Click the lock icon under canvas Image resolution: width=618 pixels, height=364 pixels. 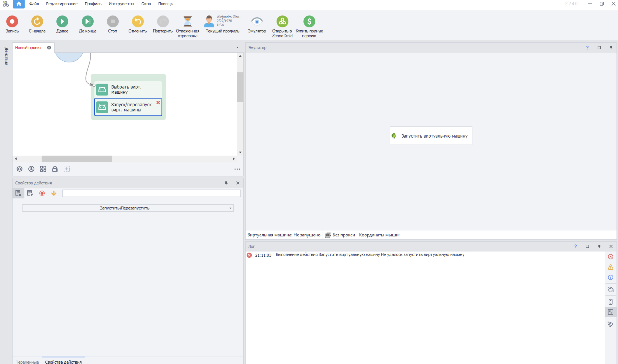coord(55,169)
